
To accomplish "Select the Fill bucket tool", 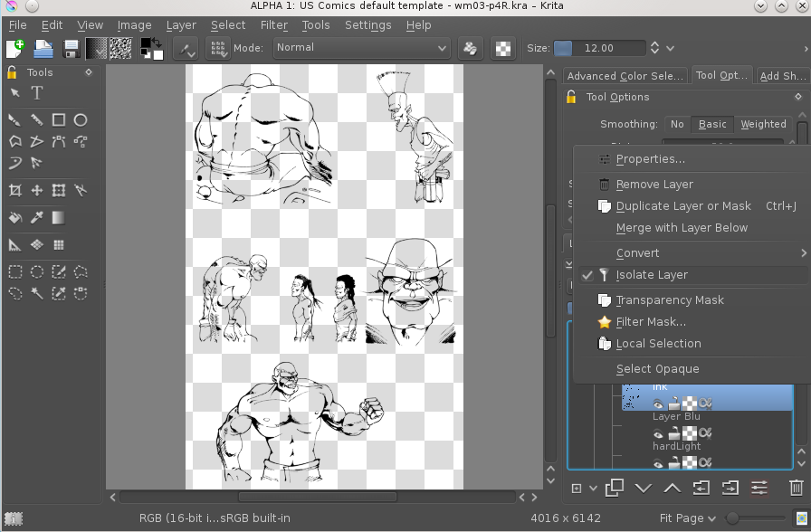I will coord(15,218).
